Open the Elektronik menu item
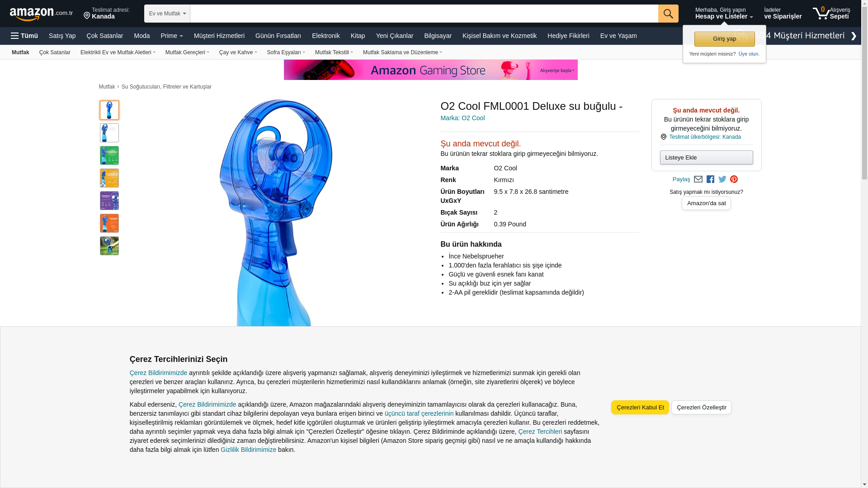Viewport: 868px width, 488px height. pyautogui.click(x=325, y=36)
